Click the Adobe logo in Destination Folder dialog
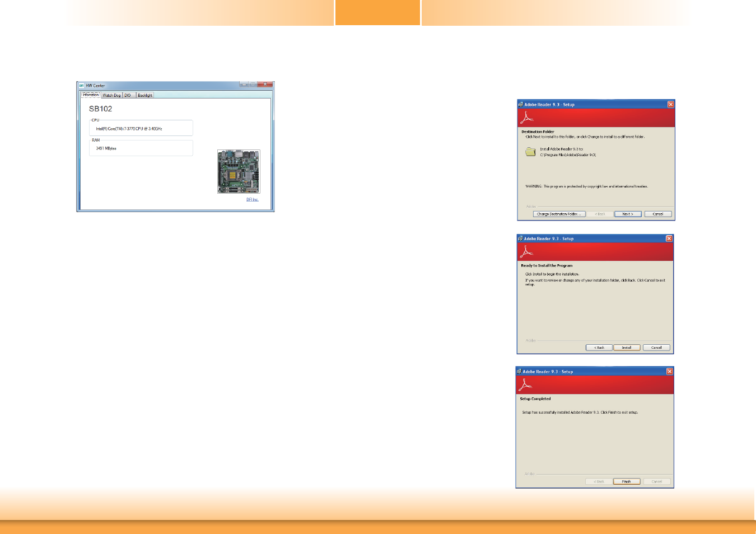The image size is (756, 534). tap(527, 118)
